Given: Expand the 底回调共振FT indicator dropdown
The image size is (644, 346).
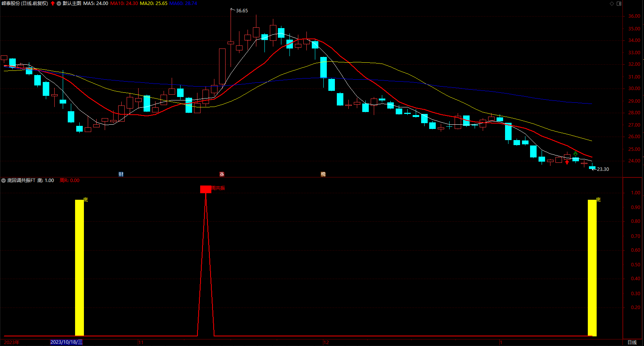Looking at the screenshot, I should pos(3,181).
